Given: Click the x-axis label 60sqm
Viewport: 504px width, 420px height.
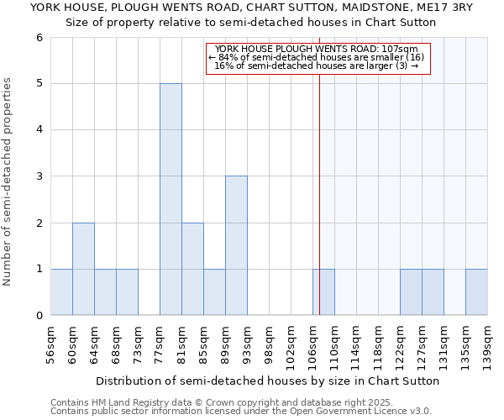Looking at the screenshot, I should (72, 345).
